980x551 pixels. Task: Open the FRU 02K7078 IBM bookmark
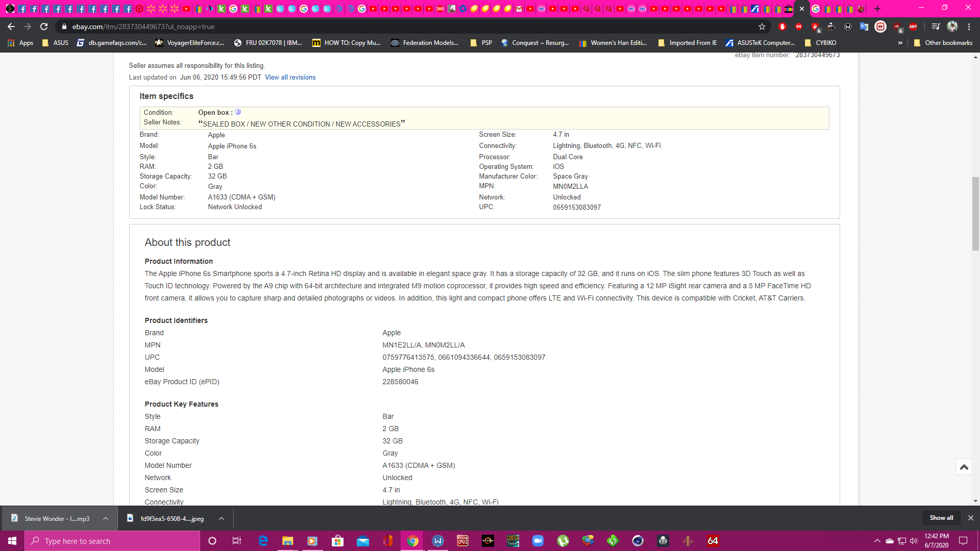point(268,43)
